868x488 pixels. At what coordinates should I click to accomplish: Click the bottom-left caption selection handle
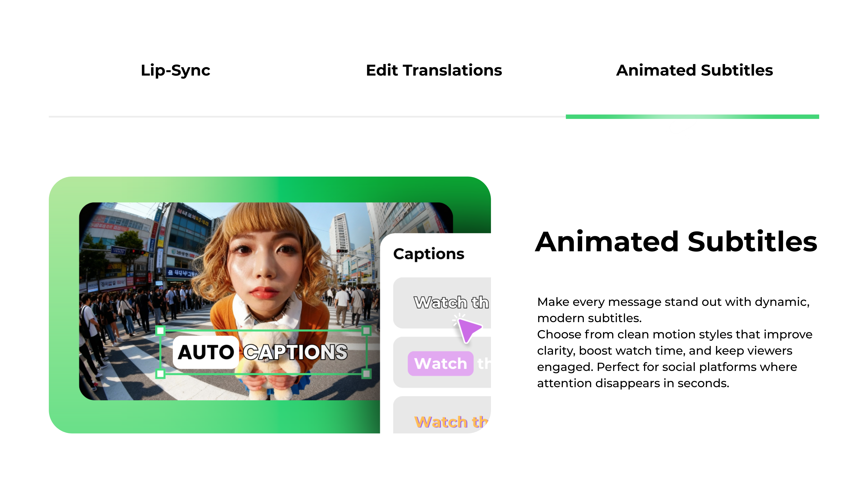pos(161,373)
